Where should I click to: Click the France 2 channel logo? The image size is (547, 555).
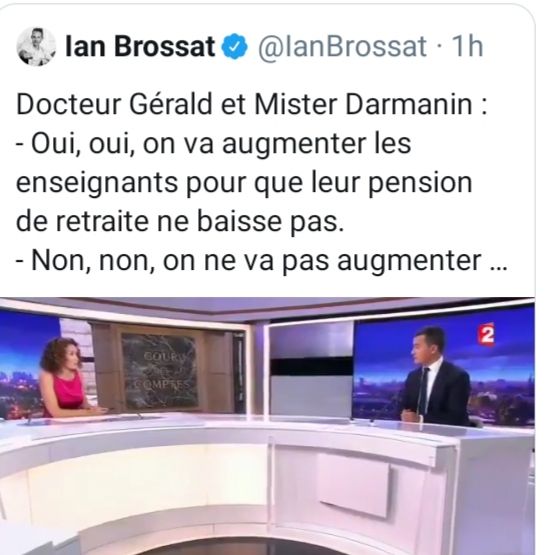coord(486,334)
